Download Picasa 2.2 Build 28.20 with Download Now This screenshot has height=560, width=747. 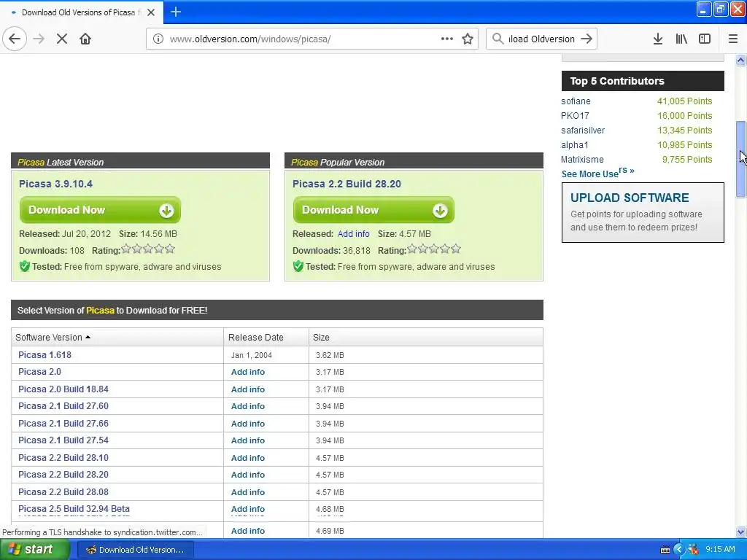373,210
